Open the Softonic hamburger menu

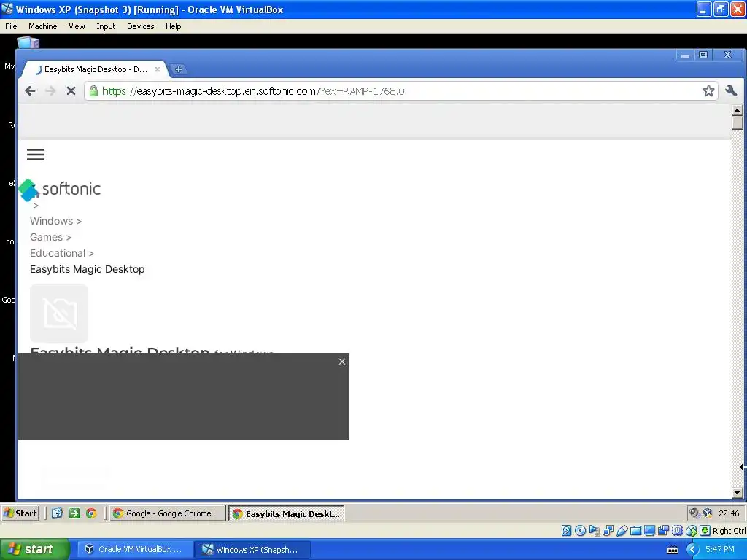pyautogui.click(x=36, y=155)
